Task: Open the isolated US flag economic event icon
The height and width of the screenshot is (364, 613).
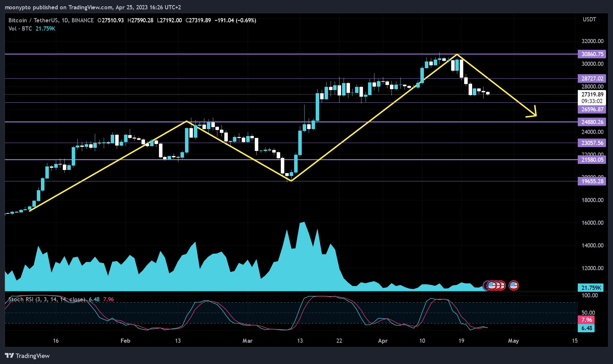Action: point(513,286)
